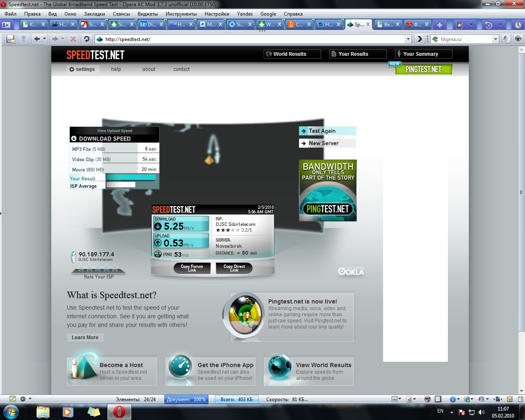This screenshot has width=525, height=420.
Task: Click the upload arrow icon beside 0.53
Action: [x=158, y=243]
